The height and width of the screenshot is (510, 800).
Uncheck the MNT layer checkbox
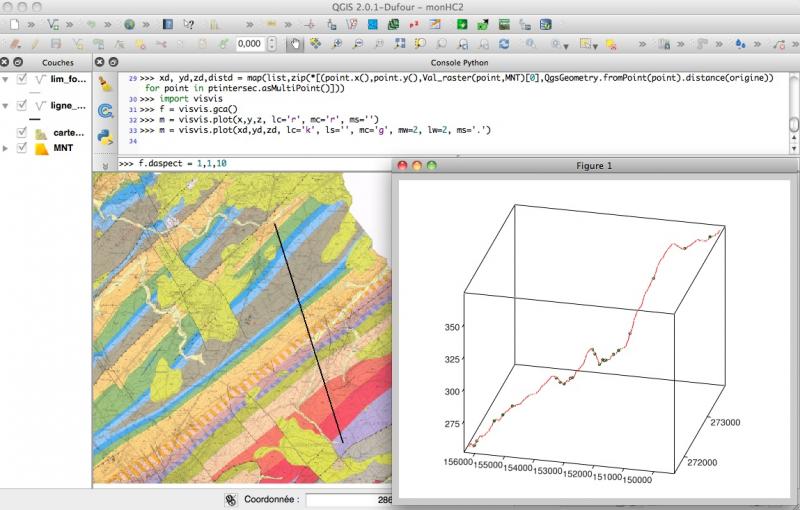click(22, 148)
